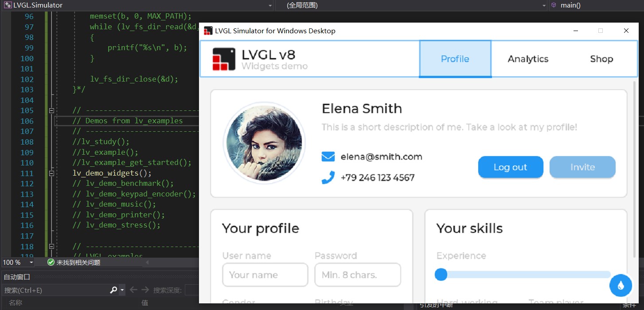Click the // lv_demo_music(); line
The height and width of the screenshot is (310, 644).
coord(114,204)
